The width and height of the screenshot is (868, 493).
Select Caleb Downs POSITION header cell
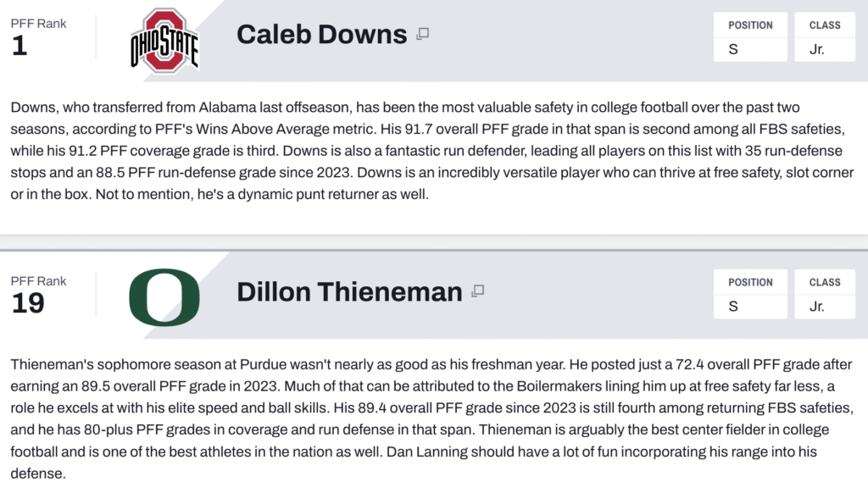pyautogui.click(x=750, y=25)
